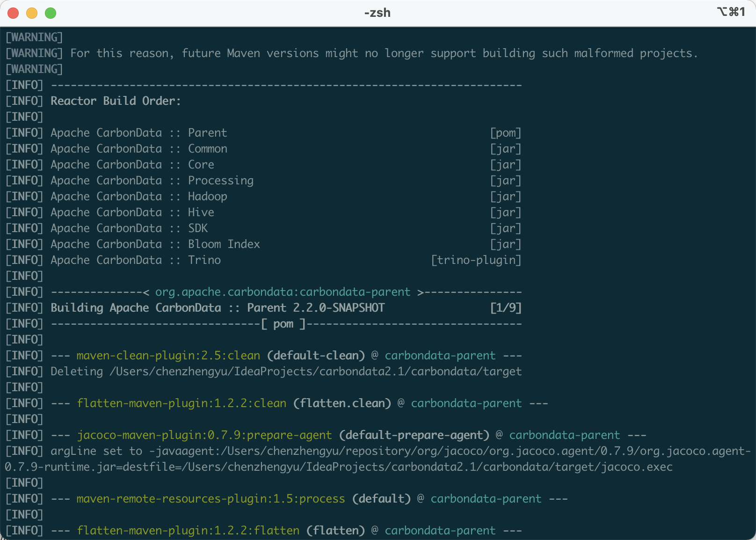Click the 'future Maven versions' warning line
The image size is (756, 540).
pos(352,53)
